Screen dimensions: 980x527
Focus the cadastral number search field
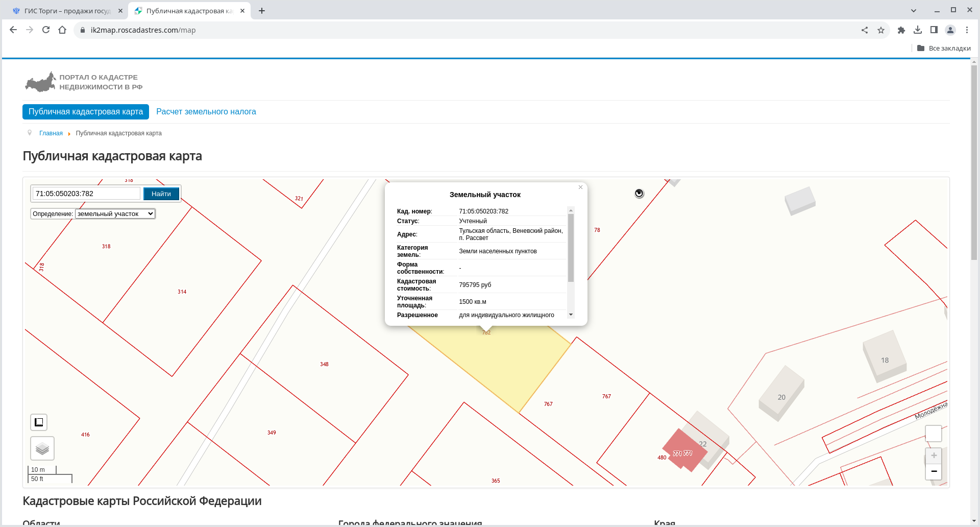tap(86, 194)
